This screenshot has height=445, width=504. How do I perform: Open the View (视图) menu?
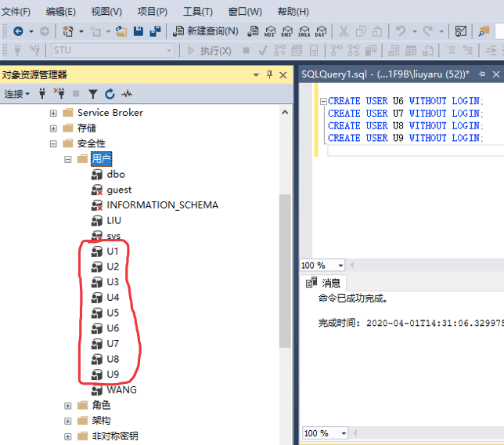(106, 12)
